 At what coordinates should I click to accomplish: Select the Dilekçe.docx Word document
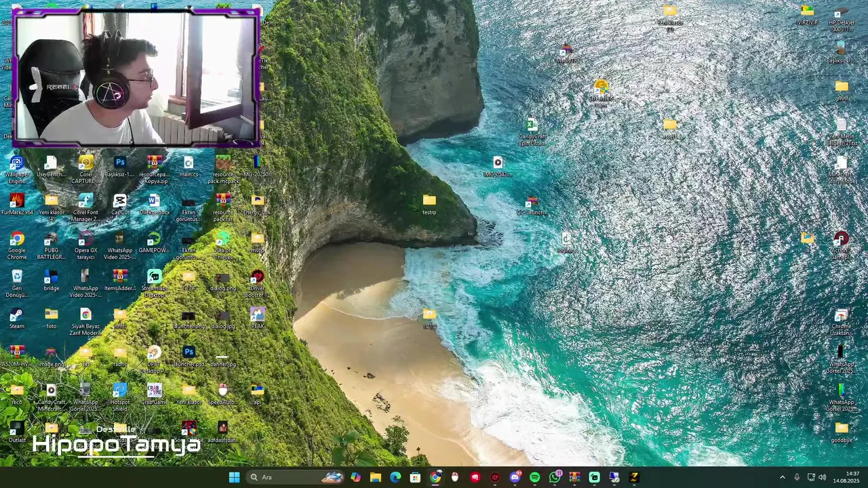pos(155,205)
